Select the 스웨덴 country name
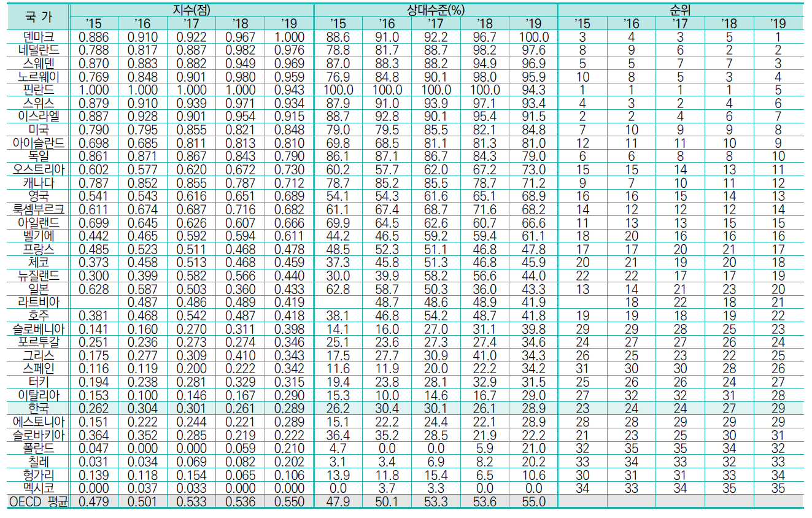Image resolution: width=812 pixels, height=518 pixels. click(38, 63)
